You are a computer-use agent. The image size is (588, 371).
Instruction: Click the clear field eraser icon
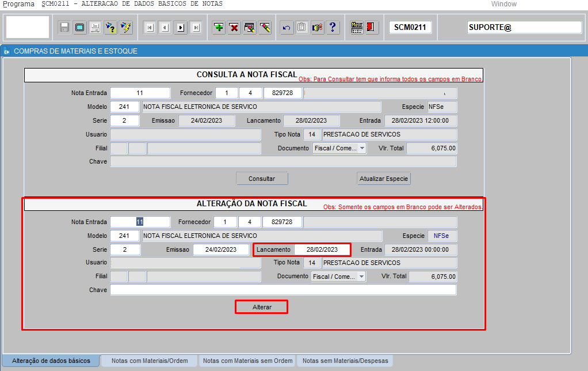265,28
